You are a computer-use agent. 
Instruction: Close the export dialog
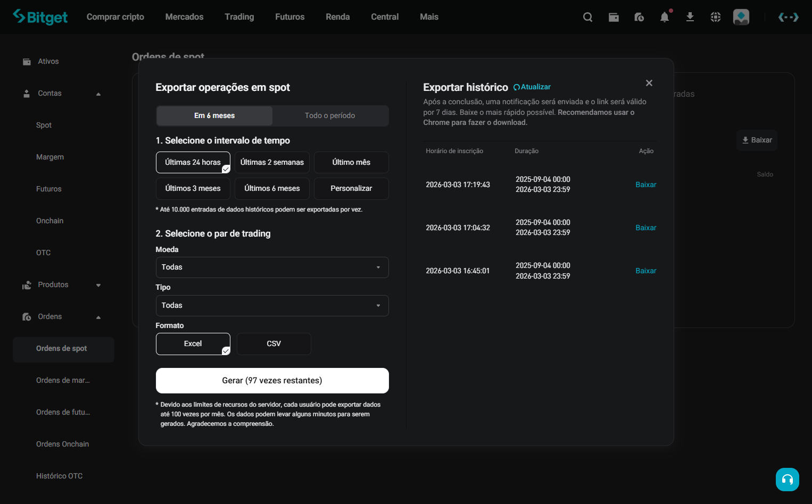coord(649,83)
